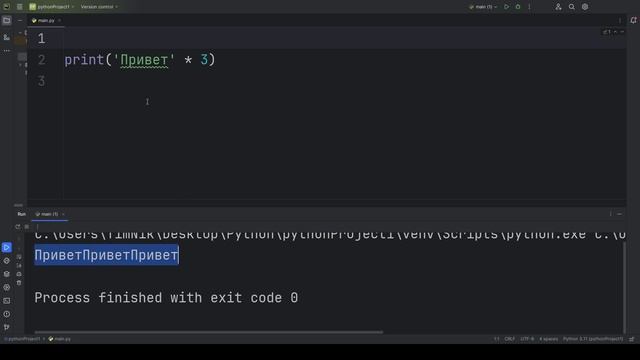The image size is (640, 360).
Task: Toggle scroll to end in Run console
Action: tap(19, 265)
